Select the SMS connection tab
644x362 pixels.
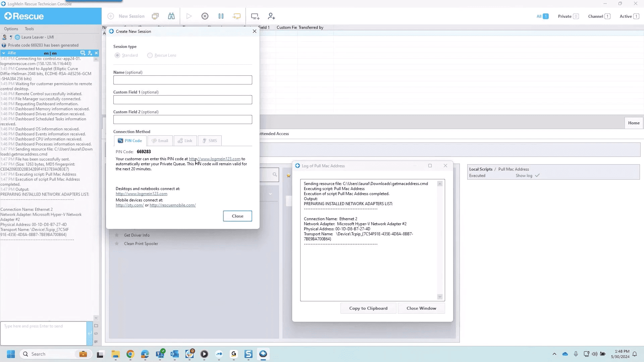(210, 141)
